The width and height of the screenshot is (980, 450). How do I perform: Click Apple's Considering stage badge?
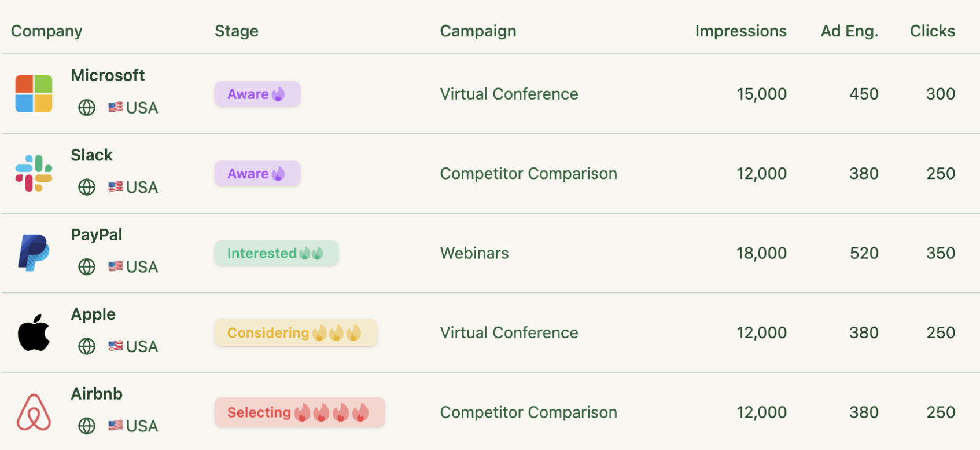[x=295, y=333]
